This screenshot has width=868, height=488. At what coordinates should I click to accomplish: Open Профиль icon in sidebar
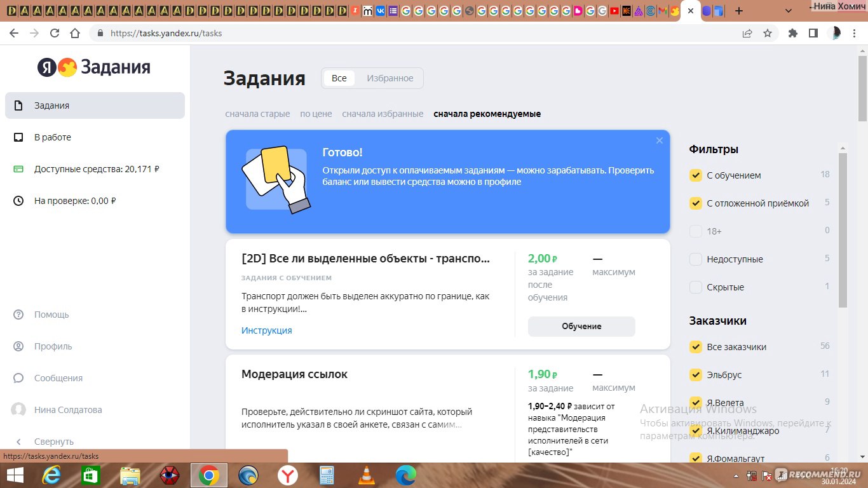tap(19, 346)
